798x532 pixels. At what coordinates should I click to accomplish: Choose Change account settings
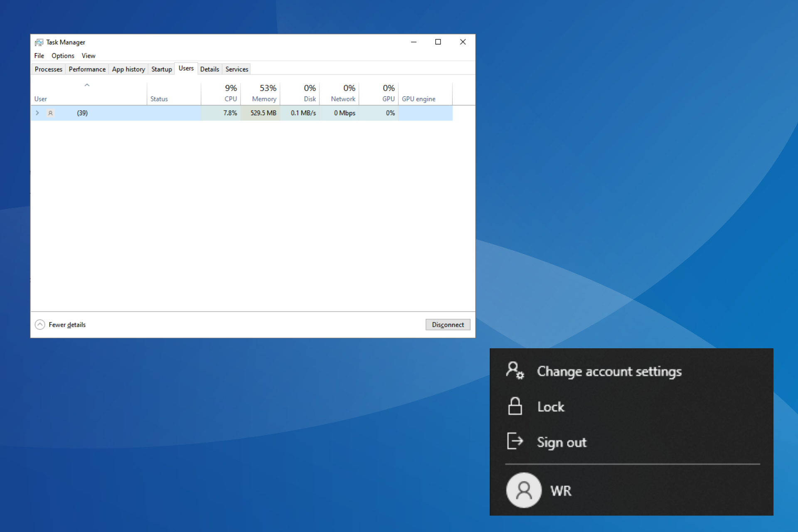point(609,371)
